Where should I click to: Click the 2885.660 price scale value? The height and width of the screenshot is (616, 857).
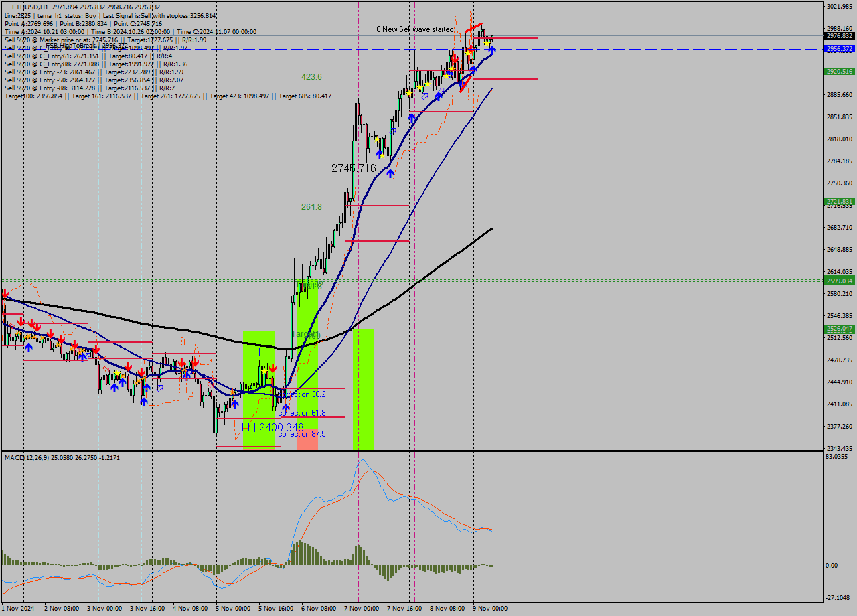[840, 95]
